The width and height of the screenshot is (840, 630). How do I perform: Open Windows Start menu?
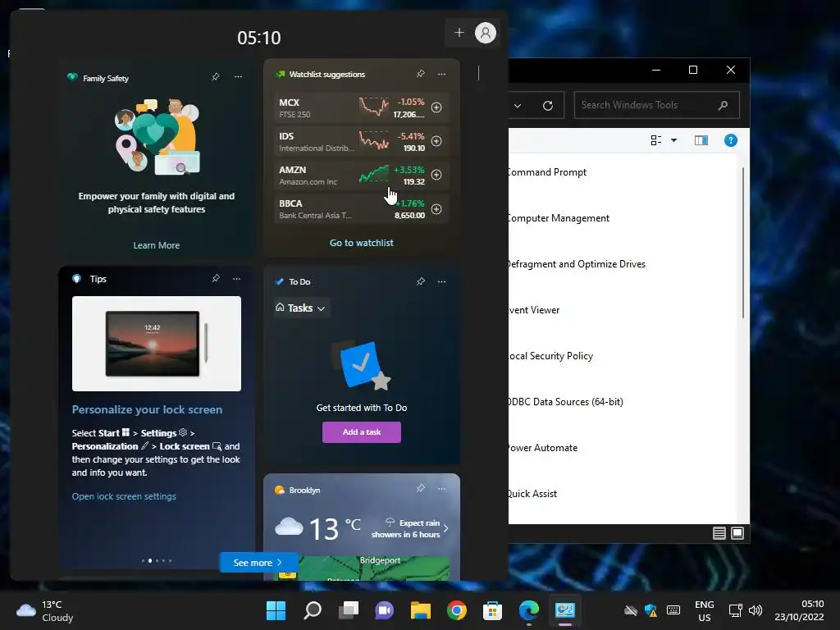[x=276, y=610]
